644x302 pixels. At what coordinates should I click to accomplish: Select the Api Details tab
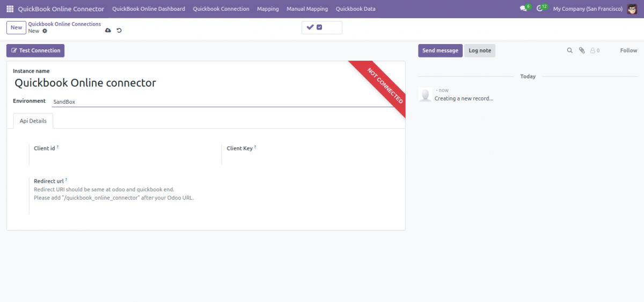[33, 121]
